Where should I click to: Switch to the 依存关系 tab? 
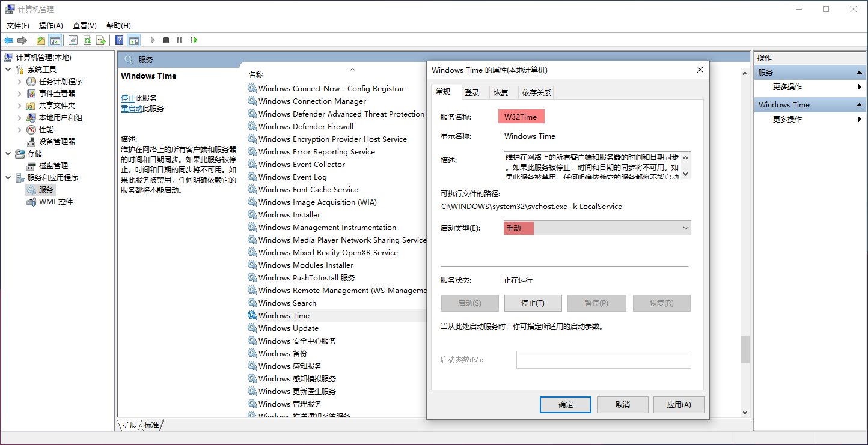click(536, 92)
